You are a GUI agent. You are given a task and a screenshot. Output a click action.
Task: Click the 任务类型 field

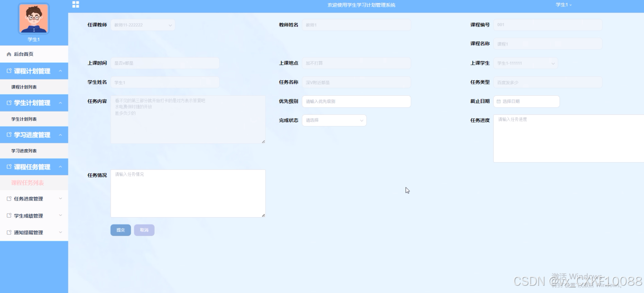point(548,83)
